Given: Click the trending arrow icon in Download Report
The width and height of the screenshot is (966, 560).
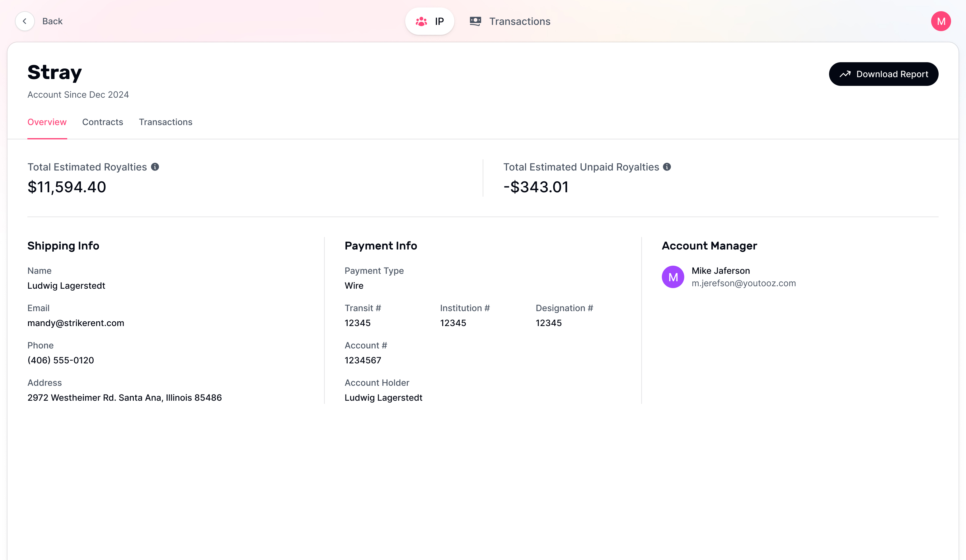Looking at the screenshot, I should [845, 74].
